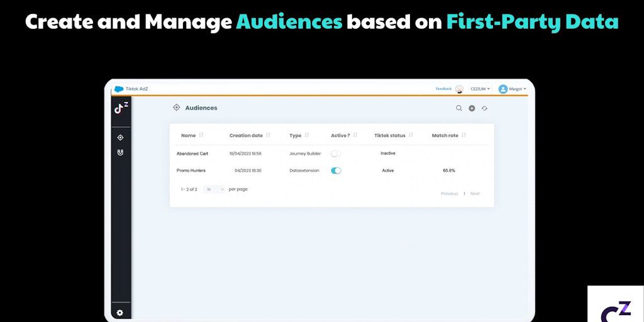Open the rows per page dropdown
The image size is (644, 322).
(x=214, y=189)
